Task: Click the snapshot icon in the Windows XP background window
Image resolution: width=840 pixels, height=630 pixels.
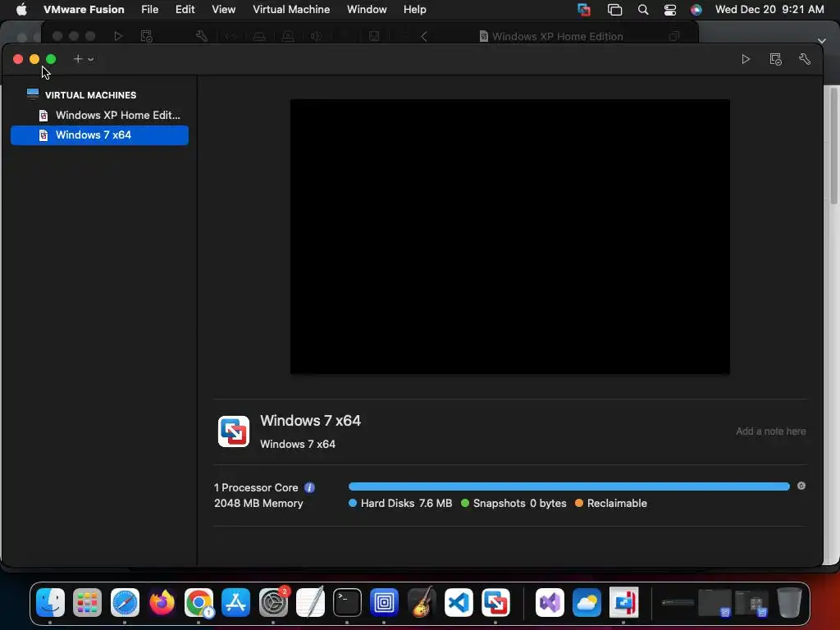Action: click(146, 36)
